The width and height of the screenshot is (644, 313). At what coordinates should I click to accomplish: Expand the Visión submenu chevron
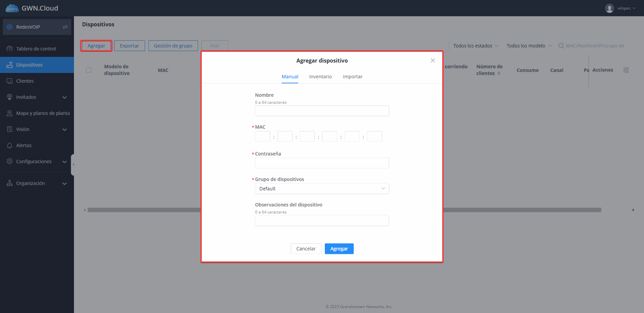tap(64, 129)
